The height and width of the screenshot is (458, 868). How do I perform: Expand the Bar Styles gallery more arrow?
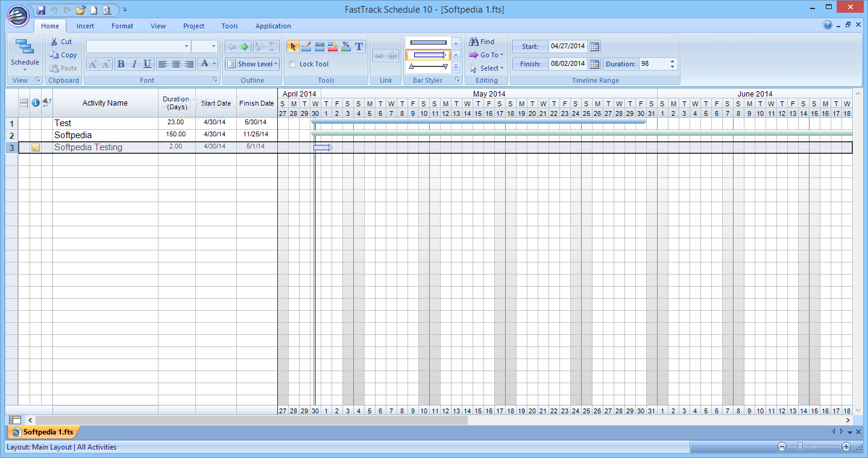click(456, 68)
